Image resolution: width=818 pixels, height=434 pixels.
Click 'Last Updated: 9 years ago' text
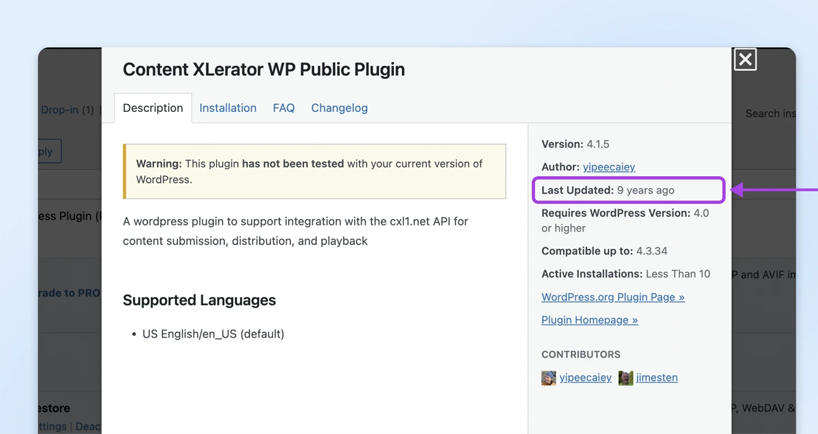pyautogui.click(x=608, y=190)
